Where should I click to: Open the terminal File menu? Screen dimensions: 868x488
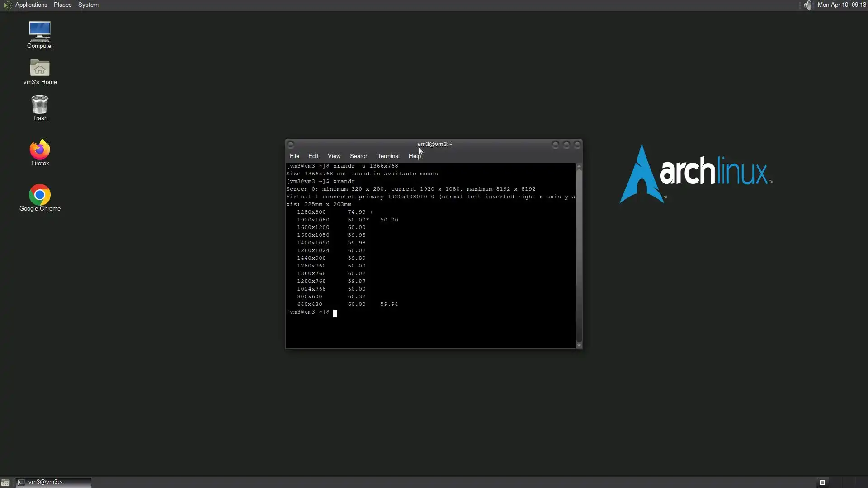[294, 156]
